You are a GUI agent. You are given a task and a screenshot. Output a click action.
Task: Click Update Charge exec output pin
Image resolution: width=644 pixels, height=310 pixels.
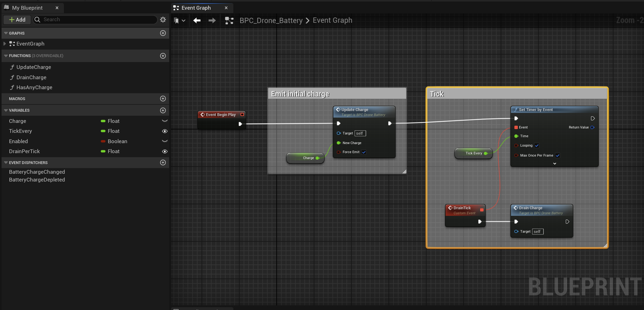[390, 124]
